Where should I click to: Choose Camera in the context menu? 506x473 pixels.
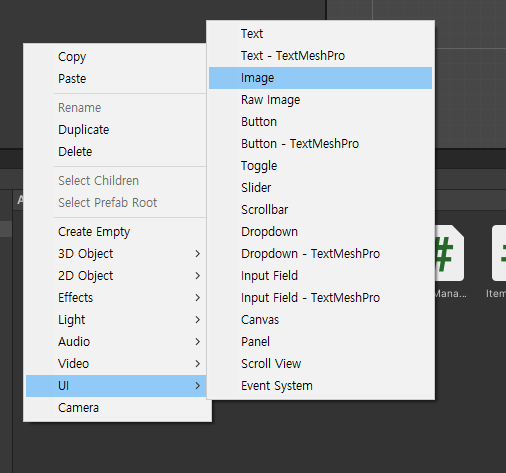[x=116, y=408]
